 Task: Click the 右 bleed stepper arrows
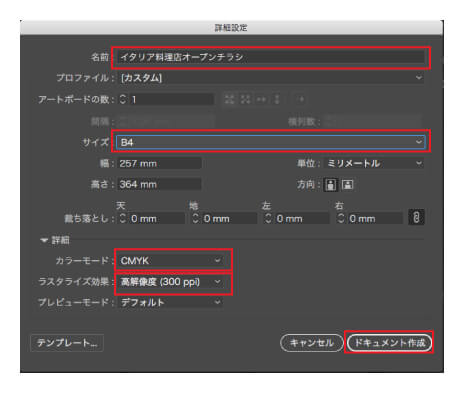click(341, 218)
